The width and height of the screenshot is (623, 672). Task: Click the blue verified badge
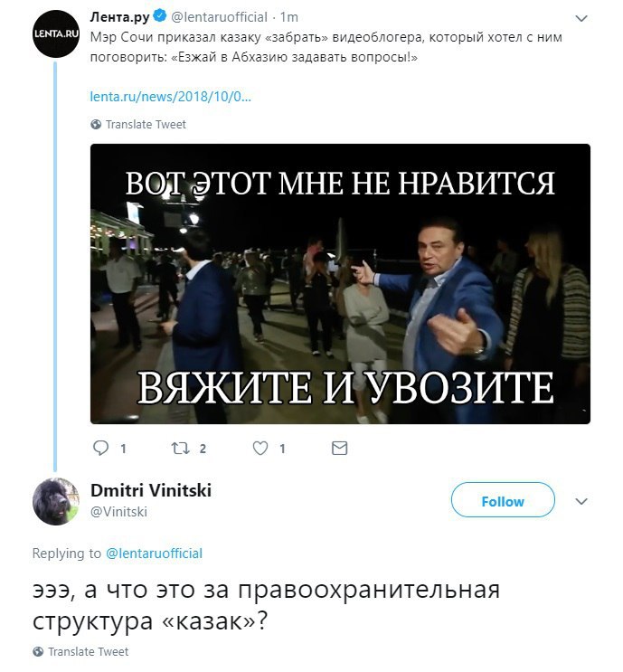(x=160, y=16)
